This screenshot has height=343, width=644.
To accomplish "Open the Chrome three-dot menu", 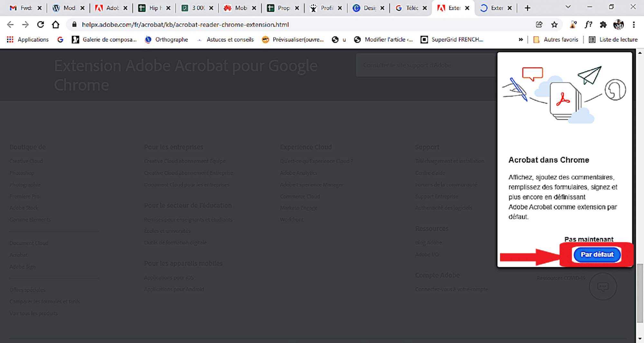I will [x=634, y=24].
